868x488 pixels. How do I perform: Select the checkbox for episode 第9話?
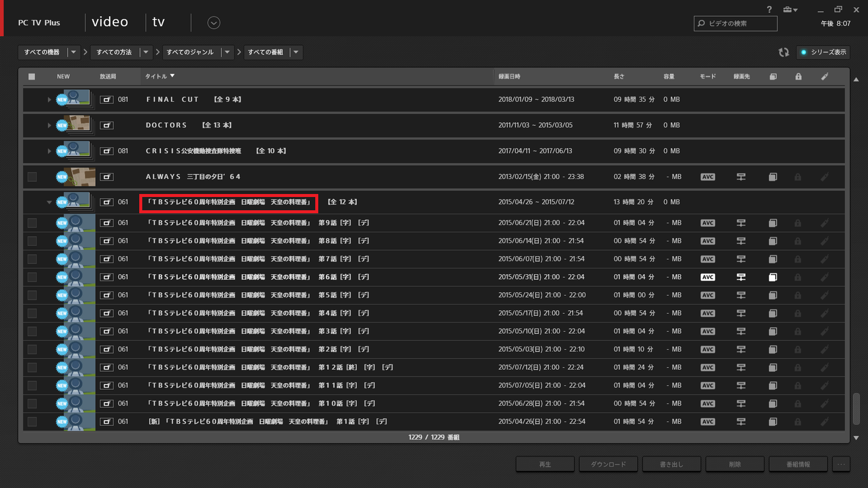(32, 223)
